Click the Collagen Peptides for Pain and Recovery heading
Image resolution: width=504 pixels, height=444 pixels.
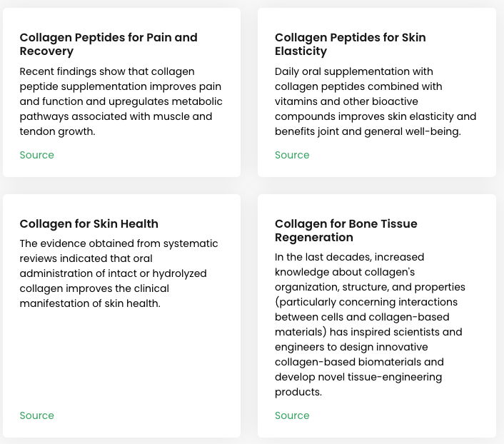tap(109, 44)
